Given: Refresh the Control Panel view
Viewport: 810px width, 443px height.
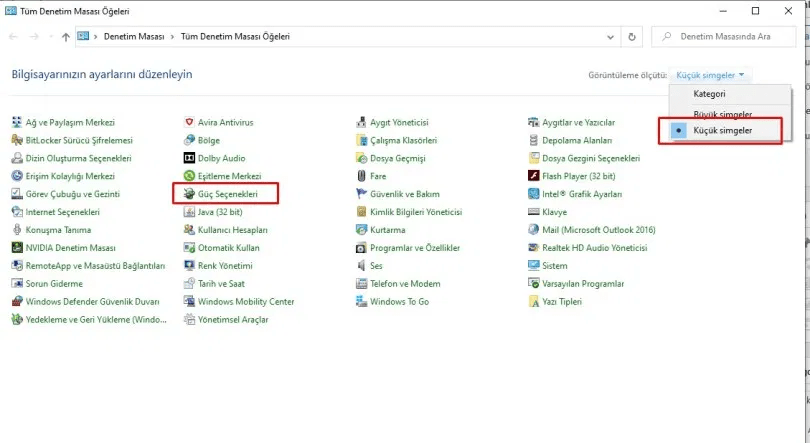Looking at the screenshot, I should [631, 37].
